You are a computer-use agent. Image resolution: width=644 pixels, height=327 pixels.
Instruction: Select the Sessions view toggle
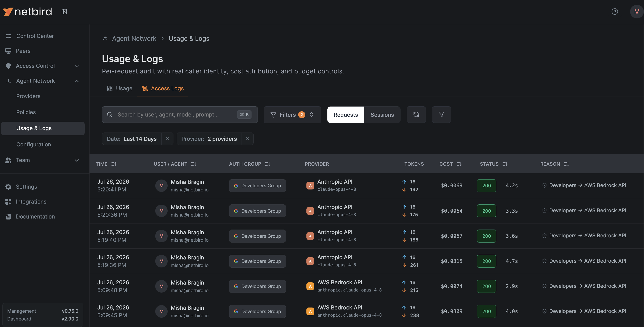(382, 115)
